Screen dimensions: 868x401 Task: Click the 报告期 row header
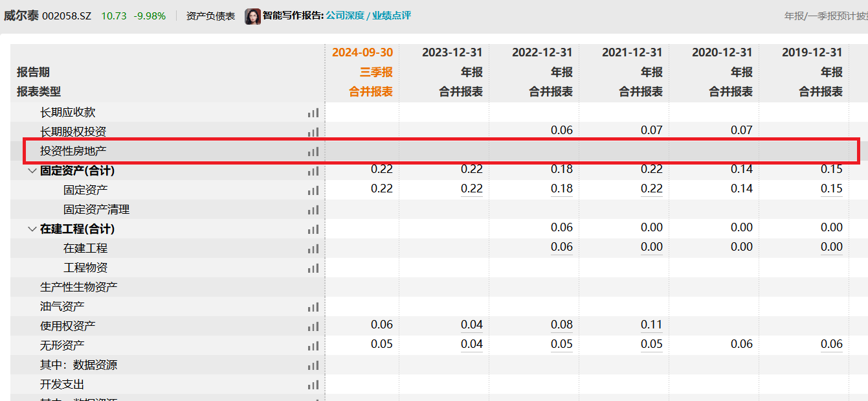point(33,72)
